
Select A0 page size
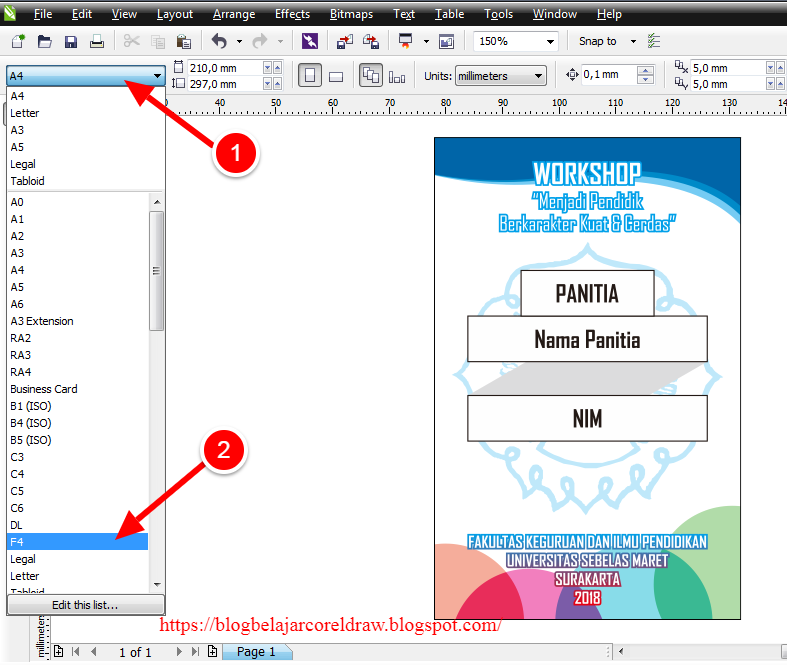coord(78,202)
